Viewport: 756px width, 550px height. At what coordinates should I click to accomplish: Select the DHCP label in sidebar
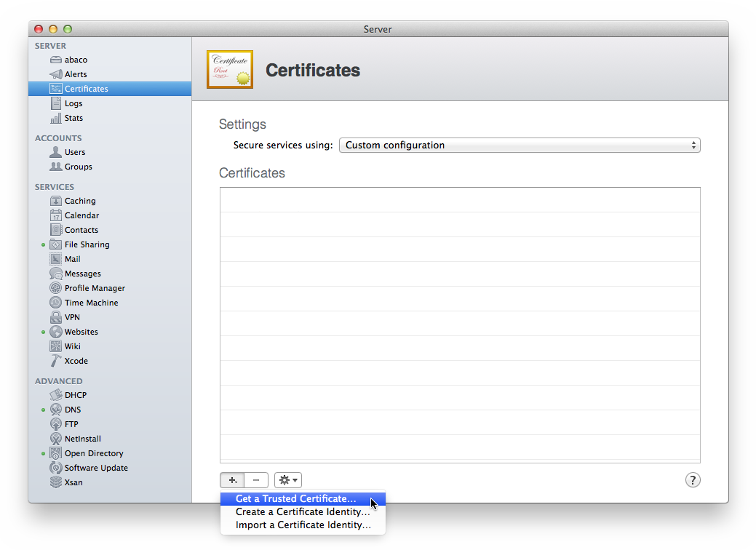76,395
